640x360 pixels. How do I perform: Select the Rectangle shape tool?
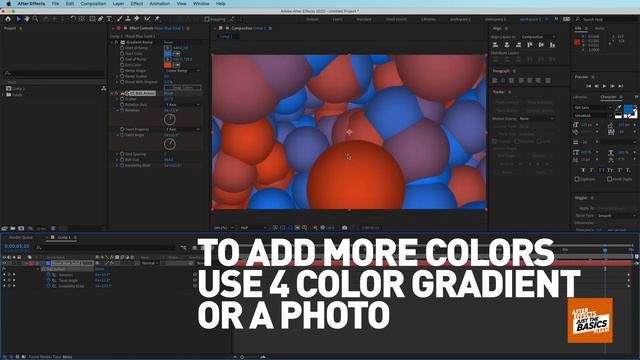pos(92,19)
